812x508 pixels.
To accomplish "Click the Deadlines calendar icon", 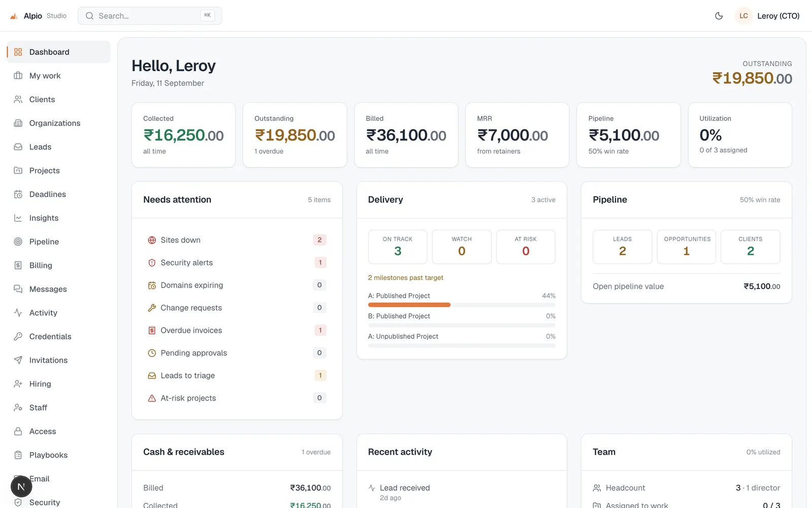I will coord(18,194).
